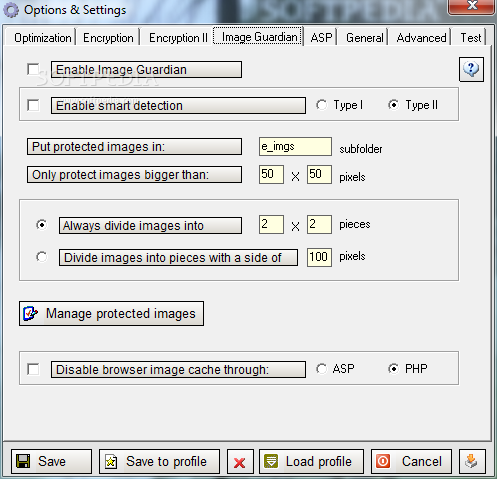This screenshot has height=479, width=497.
Task: Click the Save button
Action: tap(51, 462)
